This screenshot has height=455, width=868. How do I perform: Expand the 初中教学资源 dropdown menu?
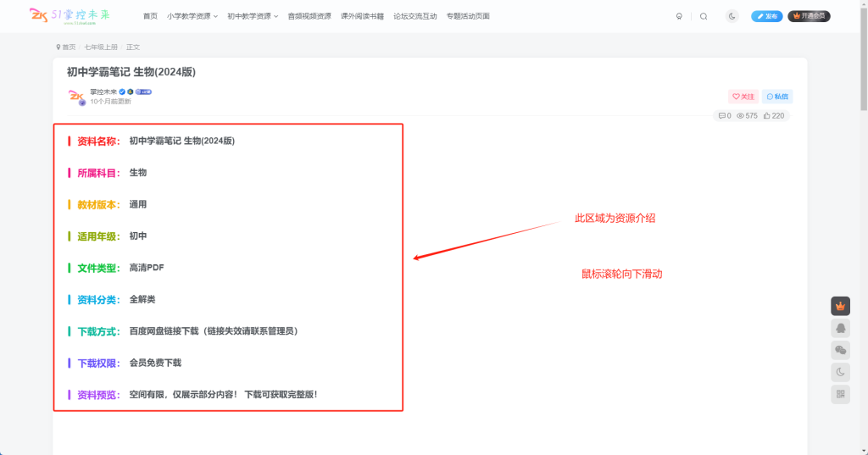pyautogui.click(x=253, y=16)
